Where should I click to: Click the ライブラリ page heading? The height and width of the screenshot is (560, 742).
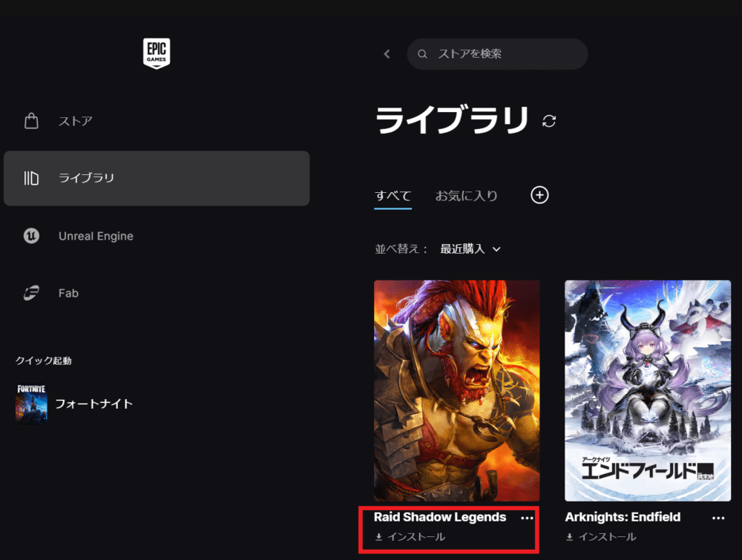(x=452, y=119)
